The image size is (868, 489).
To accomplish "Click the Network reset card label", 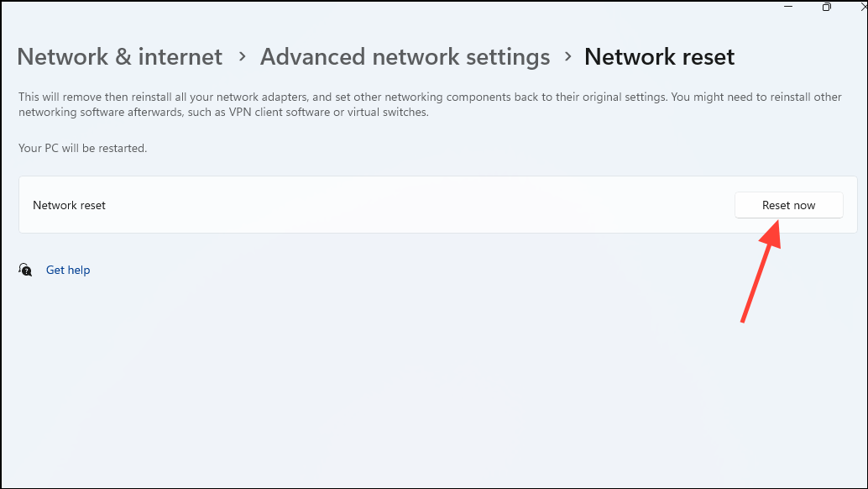I will tap(69, 205).
